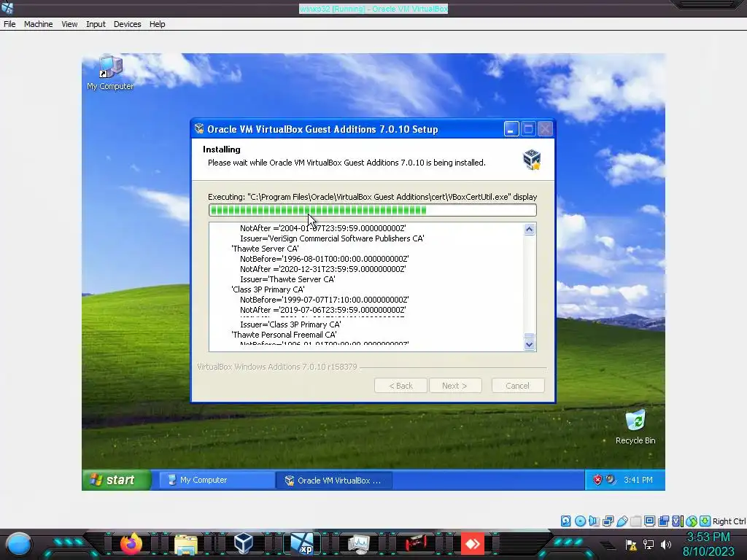Click NotAfter 2020-12-31 log line
Image resolution: width=747 pixels, height=560 pixels.
coord(323,269)
